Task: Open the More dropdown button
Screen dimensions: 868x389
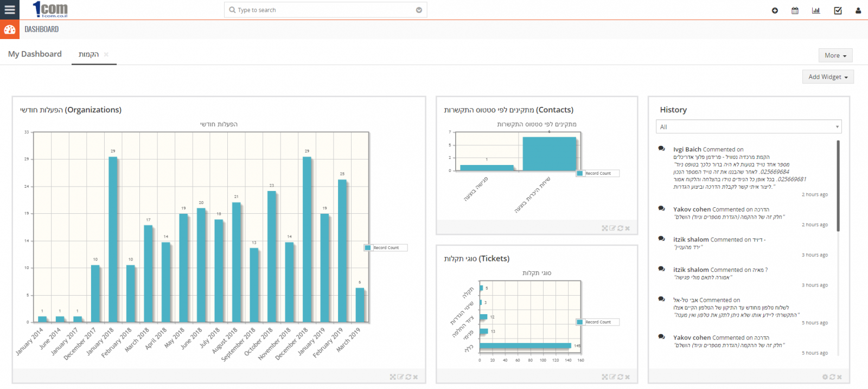Action: pos(835,55)
